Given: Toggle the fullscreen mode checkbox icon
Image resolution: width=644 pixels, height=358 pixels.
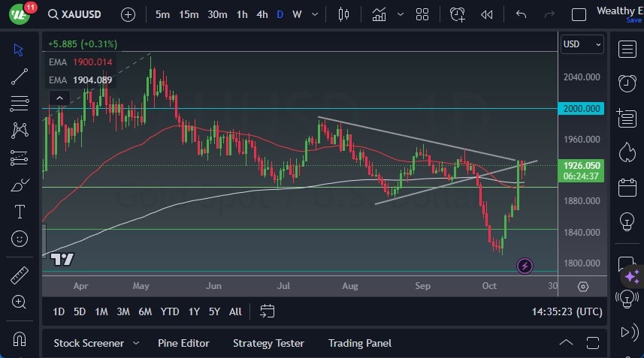Looking at the screenshot, I should tap(579, 14).
